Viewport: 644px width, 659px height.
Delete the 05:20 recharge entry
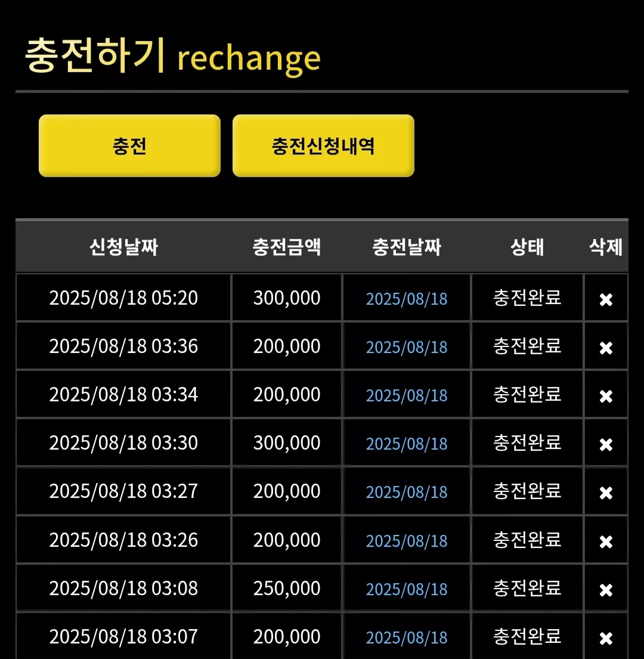point(606,299)
